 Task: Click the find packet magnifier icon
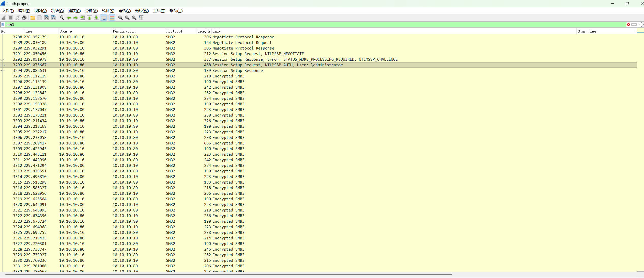click(x=62, y=18)
